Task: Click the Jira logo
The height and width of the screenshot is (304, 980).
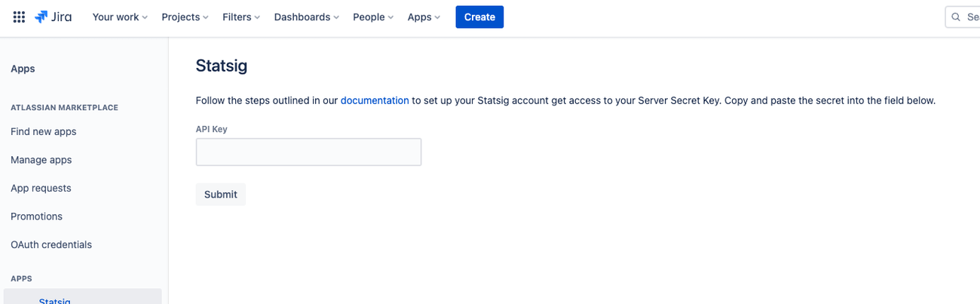Action: pyautogui.click(x=53, y=17)
